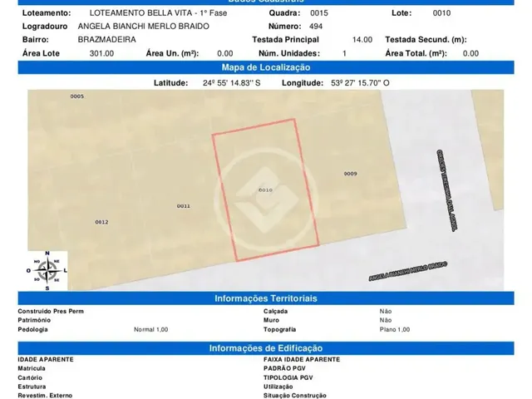Select lot 0009 label on map
Image resolution: width=532 pixels, height=399 pixels.
click(351, 174)
